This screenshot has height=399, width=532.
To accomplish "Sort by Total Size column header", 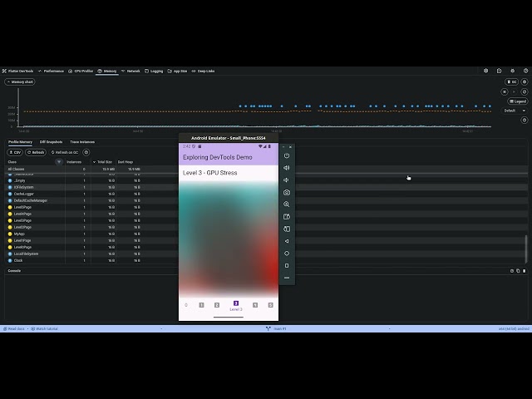I will coord(102,162).
